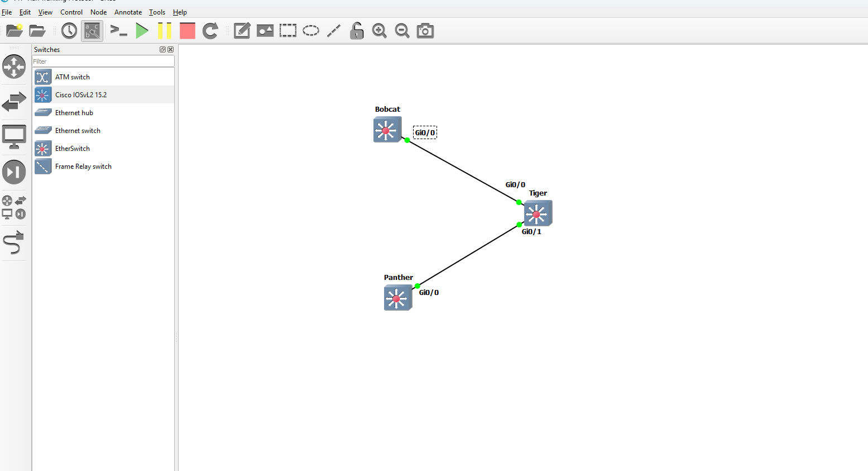Viewport: 868px width, 471px height.
Task: Open the snapshot manager clock icon
Action: pos(69,31)
